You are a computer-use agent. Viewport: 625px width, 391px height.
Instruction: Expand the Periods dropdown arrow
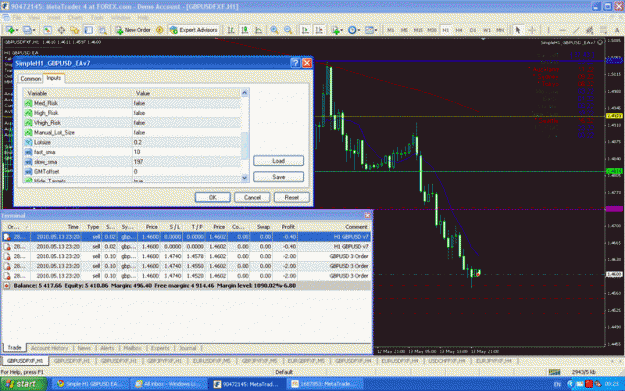click(x=359, y=30)
